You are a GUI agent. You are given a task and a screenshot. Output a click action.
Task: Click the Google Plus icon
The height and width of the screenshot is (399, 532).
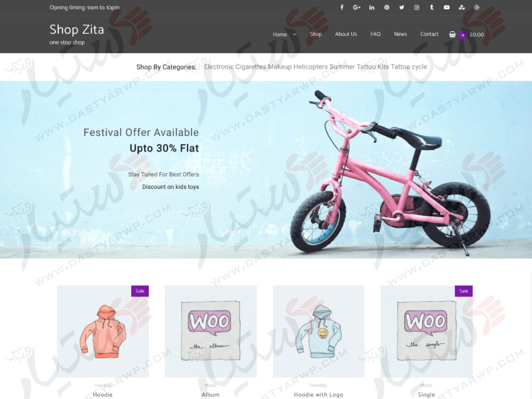[x=356, y=7]
